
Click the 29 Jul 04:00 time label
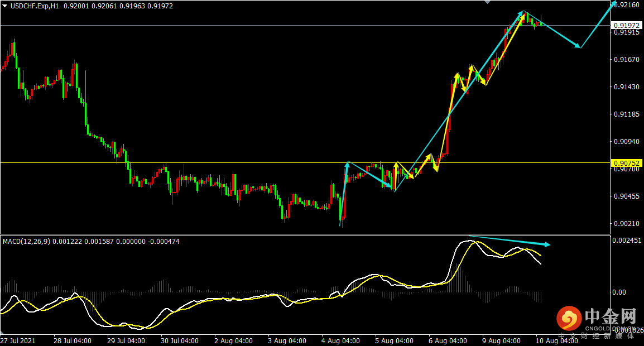coord(126,340)
